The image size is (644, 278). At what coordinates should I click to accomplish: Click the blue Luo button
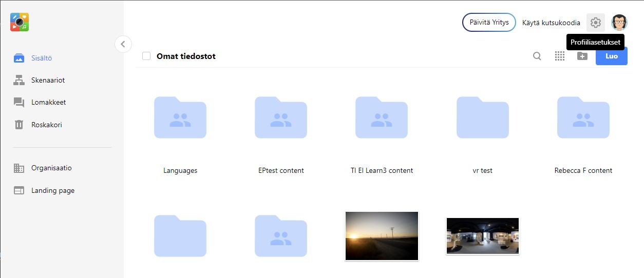tap(612, 56)
